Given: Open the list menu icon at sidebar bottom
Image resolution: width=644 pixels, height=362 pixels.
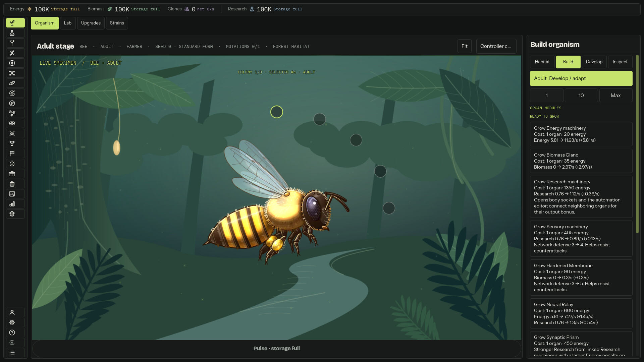Looking at the screenshot, I should click(15, 353).
